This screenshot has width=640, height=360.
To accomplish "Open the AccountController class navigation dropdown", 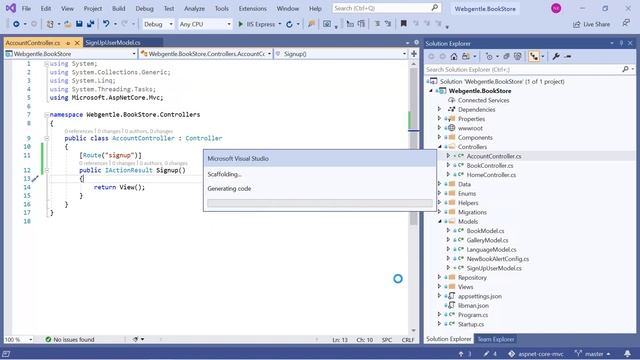I will tap(205, 53).
